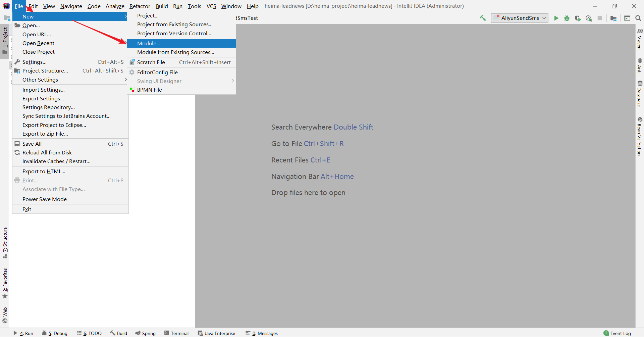Open Project Structure... menu entry
Viewport: 644px width, 337px height.
[x=70, y=70]
